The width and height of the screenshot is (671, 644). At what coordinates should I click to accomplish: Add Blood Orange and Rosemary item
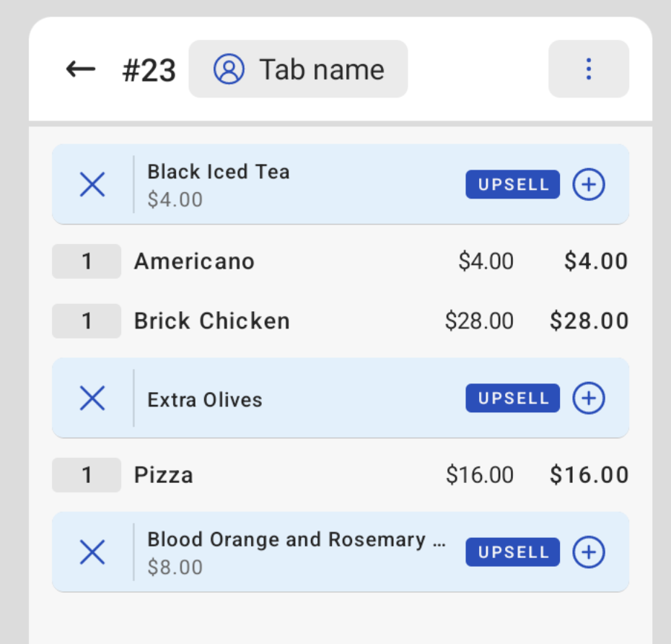(x=589, y=552)
